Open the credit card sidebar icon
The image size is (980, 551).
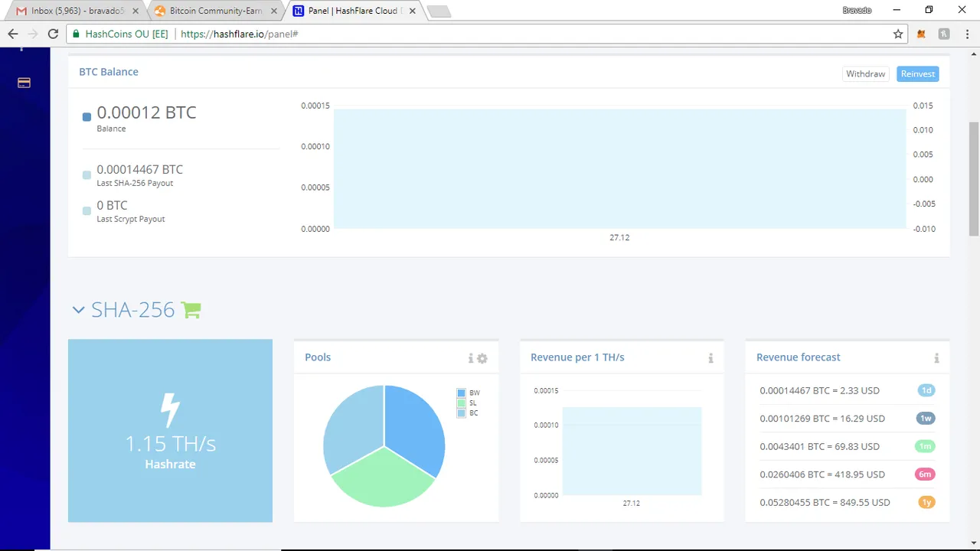24,83
